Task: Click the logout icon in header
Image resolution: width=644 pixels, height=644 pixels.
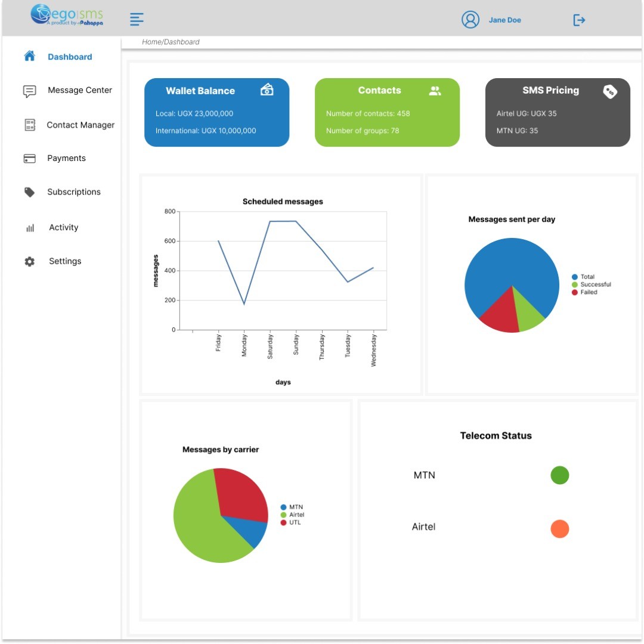Action: pos(579,20)
